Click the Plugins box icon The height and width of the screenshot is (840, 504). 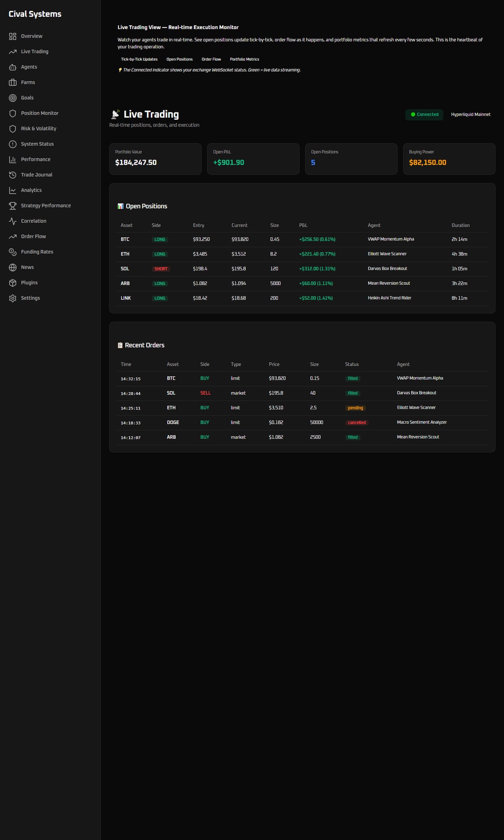pos(13,283)
